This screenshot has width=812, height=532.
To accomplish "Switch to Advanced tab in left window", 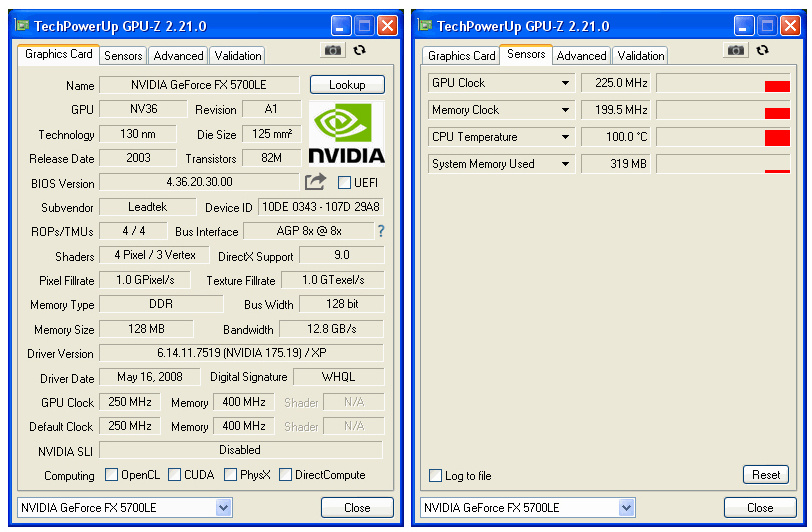I will click(x=178, y=55).
